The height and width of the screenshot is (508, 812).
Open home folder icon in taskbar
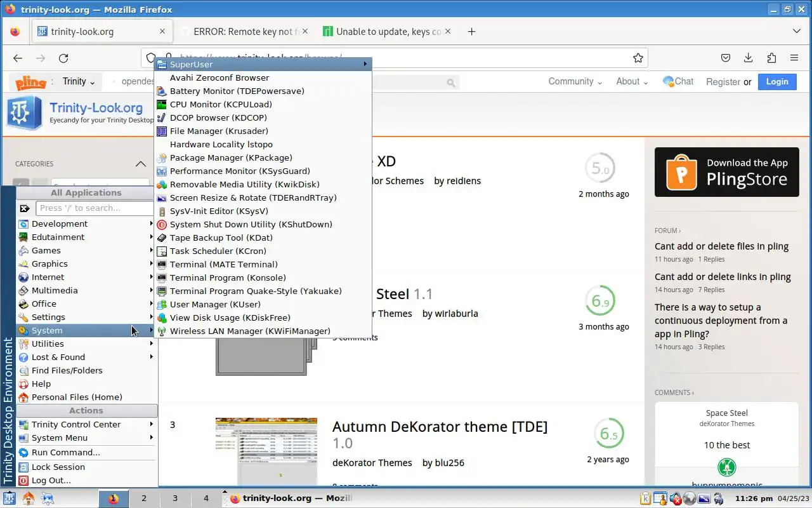(29, 498)
